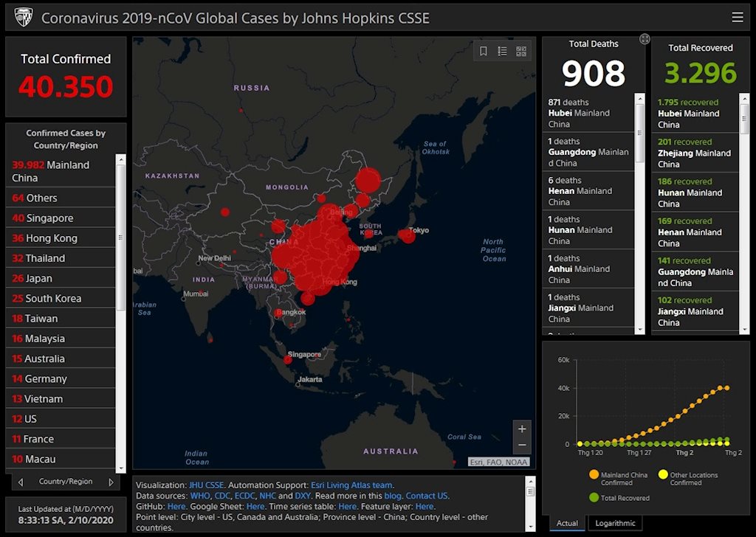Open the JHU CSSE link
This screenshot has width=756, height=537.
pyautogui.click(x=206, y=485)
